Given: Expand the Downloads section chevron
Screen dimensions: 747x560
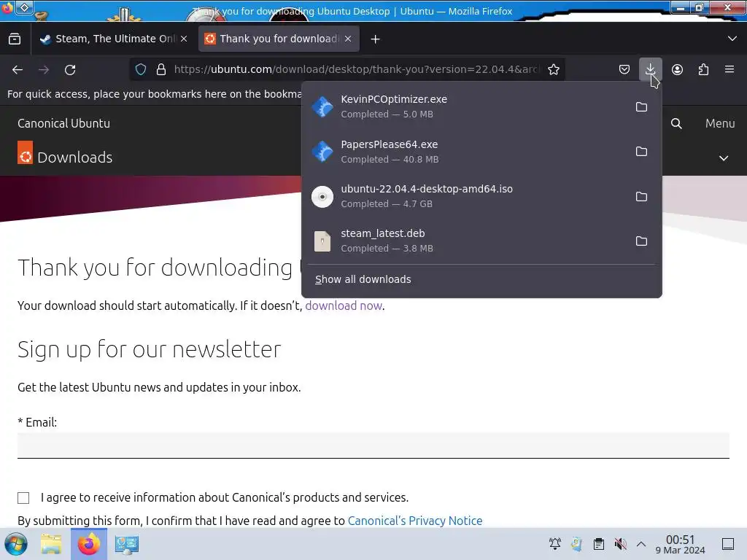Looking at the screenshot, I should click(x=723, y=158).
